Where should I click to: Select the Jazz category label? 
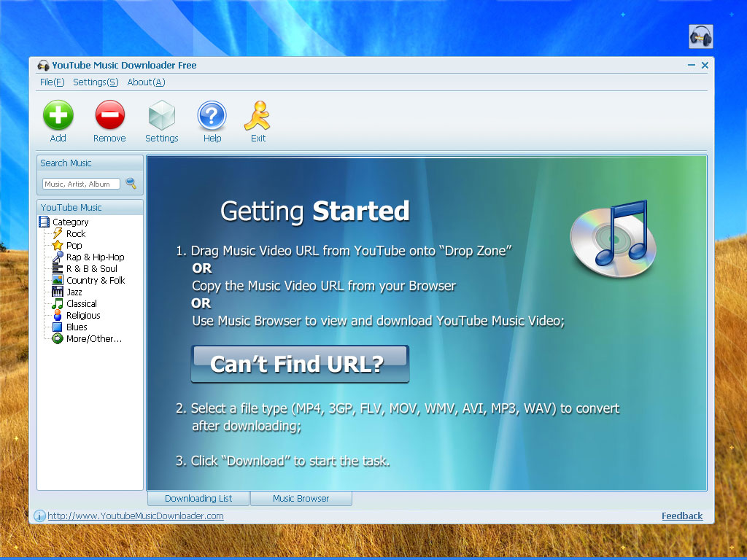pyautogui.click(x=74, y=292)
